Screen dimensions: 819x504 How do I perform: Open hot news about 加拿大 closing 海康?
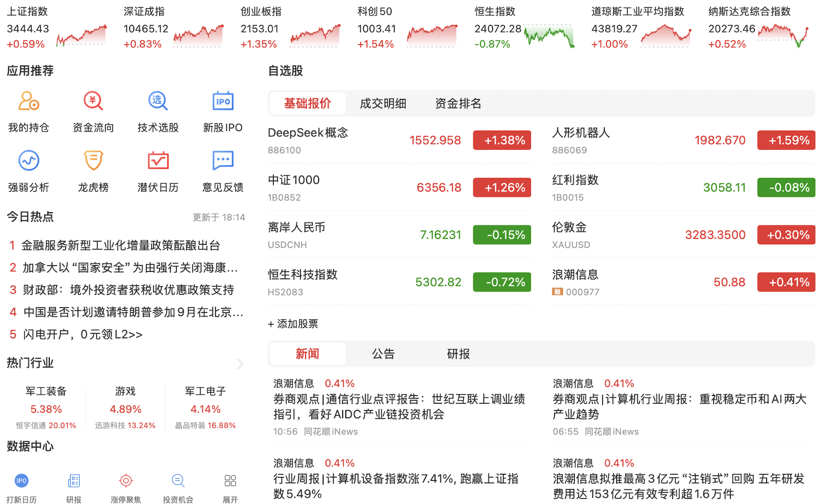click(x=130, y=267)
